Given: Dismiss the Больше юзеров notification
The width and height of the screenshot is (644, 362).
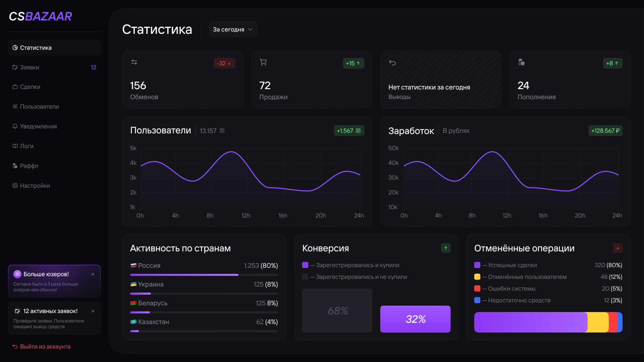Looking at the screenshot, I should pyautogui.click(x=93, y=274).
